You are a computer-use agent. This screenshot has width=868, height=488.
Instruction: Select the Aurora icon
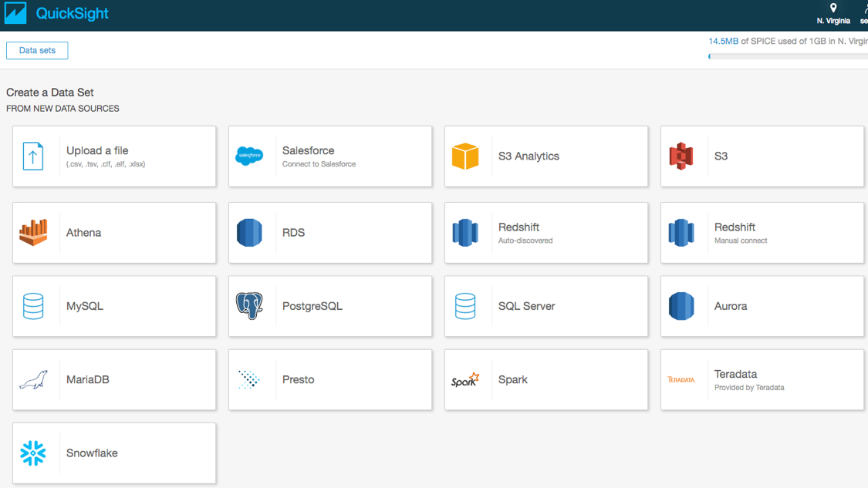(681, 306)
